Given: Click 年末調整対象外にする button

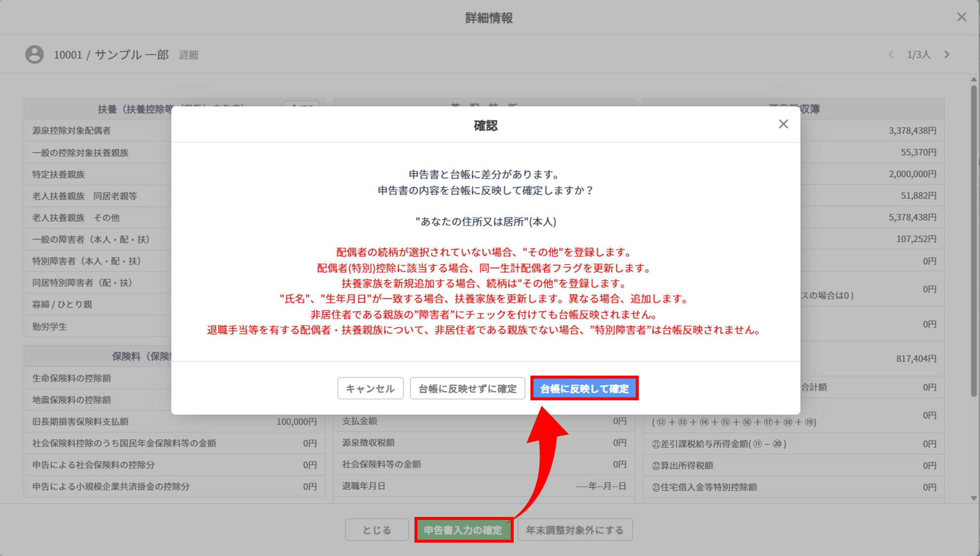Looking at the screenshot, I should pos(574,530).
